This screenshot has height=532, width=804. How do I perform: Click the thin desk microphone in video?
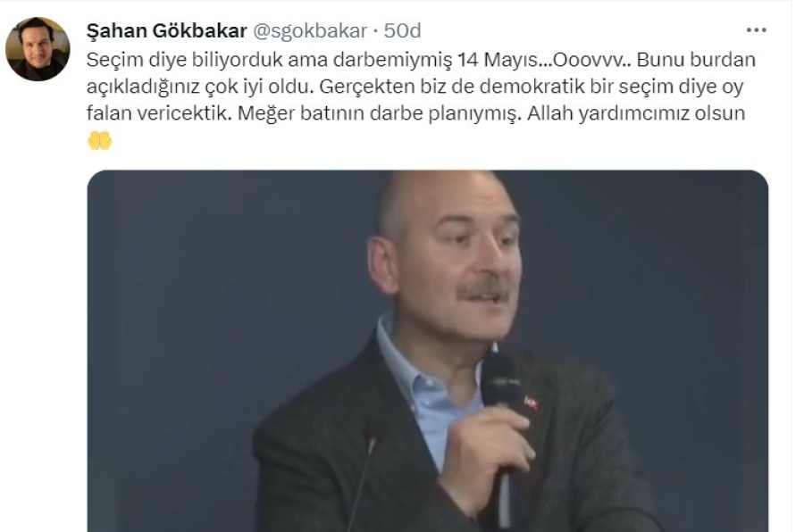click(362, 482)
